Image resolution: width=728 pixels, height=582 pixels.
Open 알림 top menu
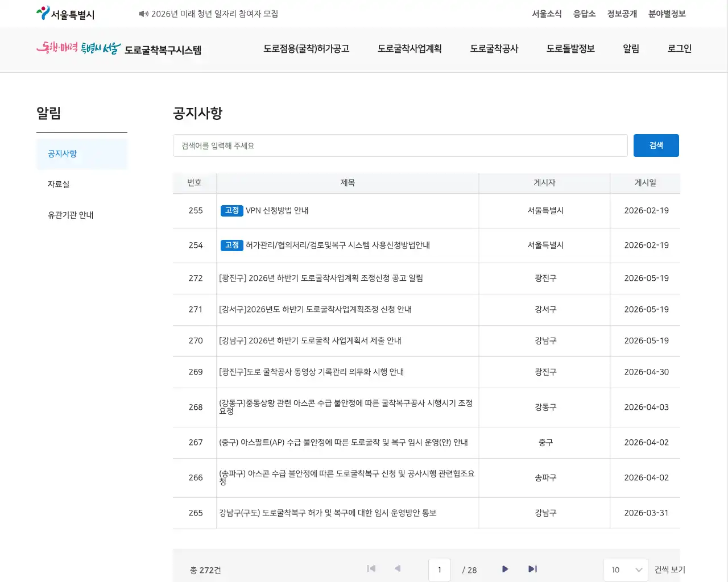[x=631, y=49]
